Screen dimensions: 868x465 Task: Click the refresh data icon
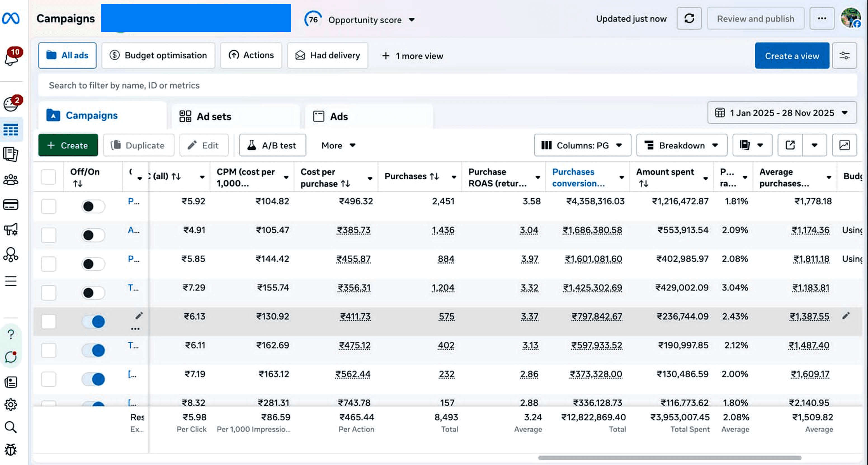click(x=689, y=18)
